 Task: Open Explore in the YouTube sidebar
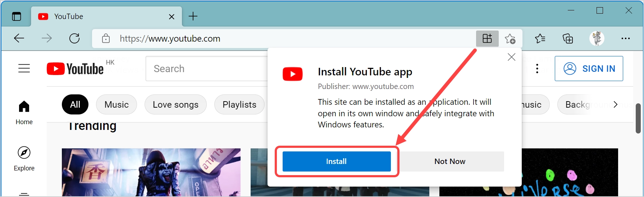pyautogui.click(x=24, y=159)
